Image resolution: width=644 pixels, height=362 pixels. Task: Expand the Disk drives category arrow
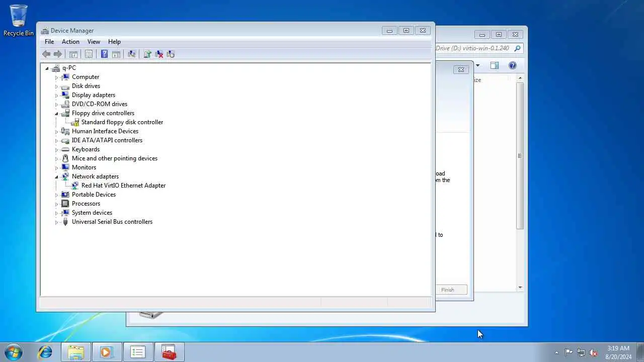(x=56, y=86)
